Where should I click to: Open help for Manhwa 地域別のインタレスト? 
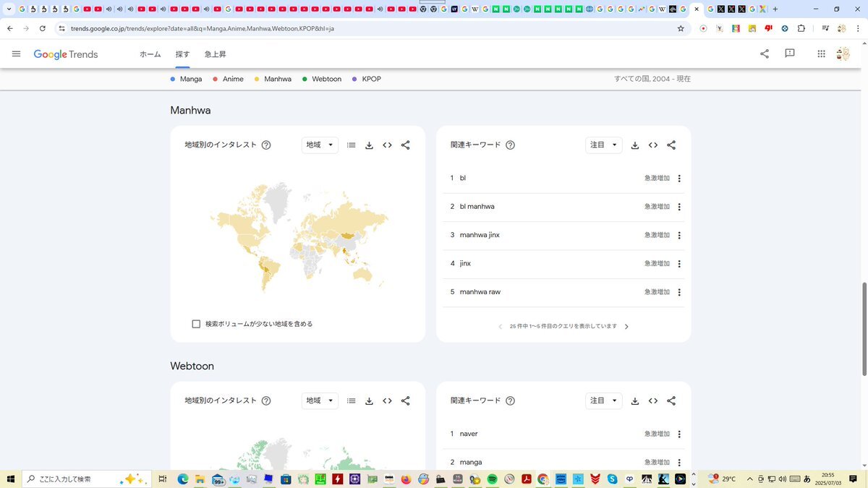click(x=266, y=145)
